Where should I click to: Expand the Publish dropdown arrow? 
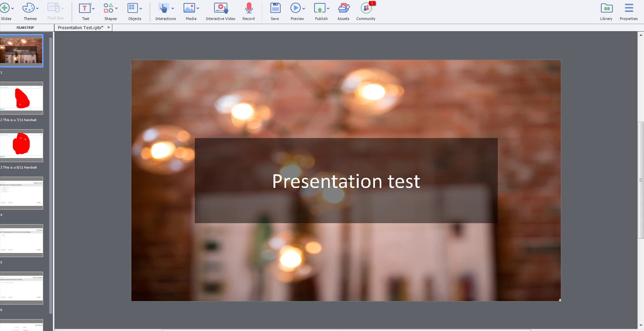(328, 8)
